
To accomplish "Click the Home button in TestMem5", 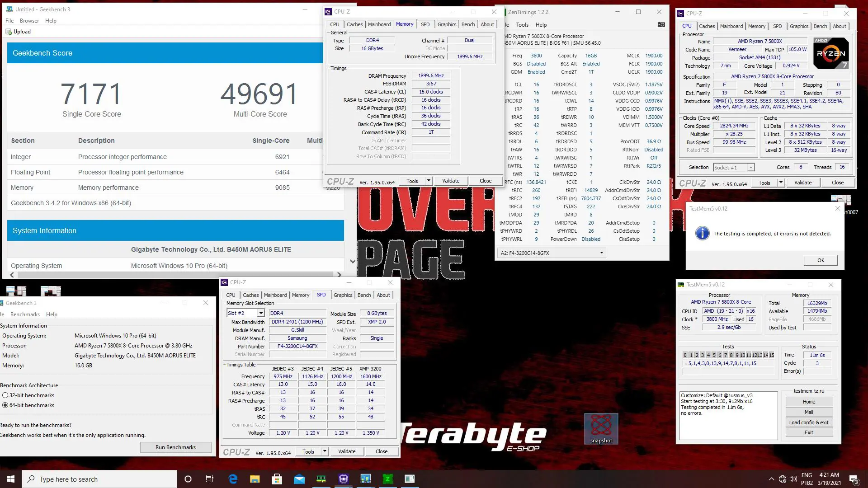I will [x=809, y=402].
